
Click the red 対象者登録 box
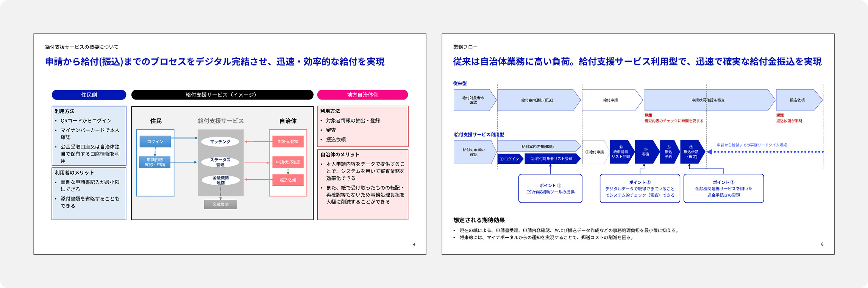(288, 142)
